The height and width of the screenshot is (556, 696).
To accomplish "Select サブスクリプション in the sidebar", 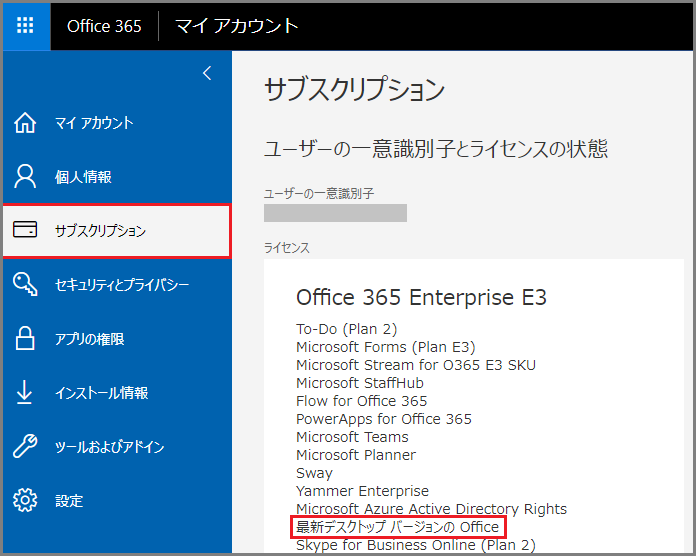I will coord(117,231).
